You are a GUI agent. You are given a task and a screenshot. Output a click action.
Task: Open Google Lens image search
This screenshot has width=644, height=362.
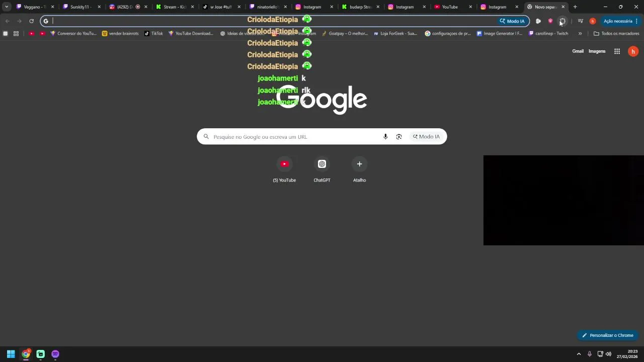[x=399, y=137]
